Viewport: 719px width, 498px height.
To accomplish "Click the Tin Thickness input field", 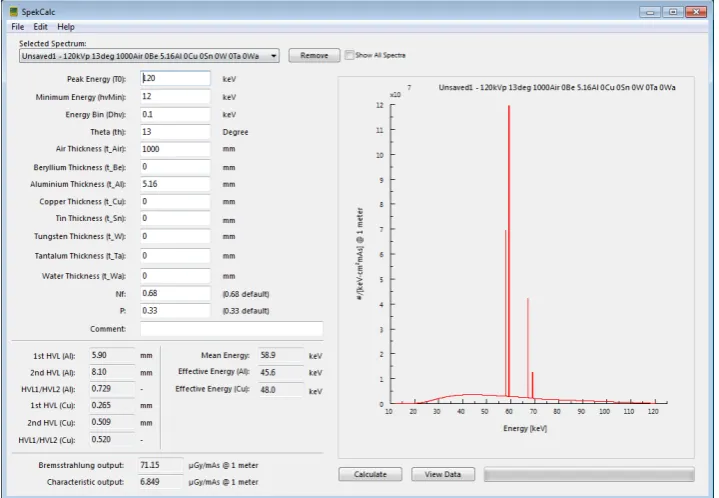I will click(x=176, y=218).
